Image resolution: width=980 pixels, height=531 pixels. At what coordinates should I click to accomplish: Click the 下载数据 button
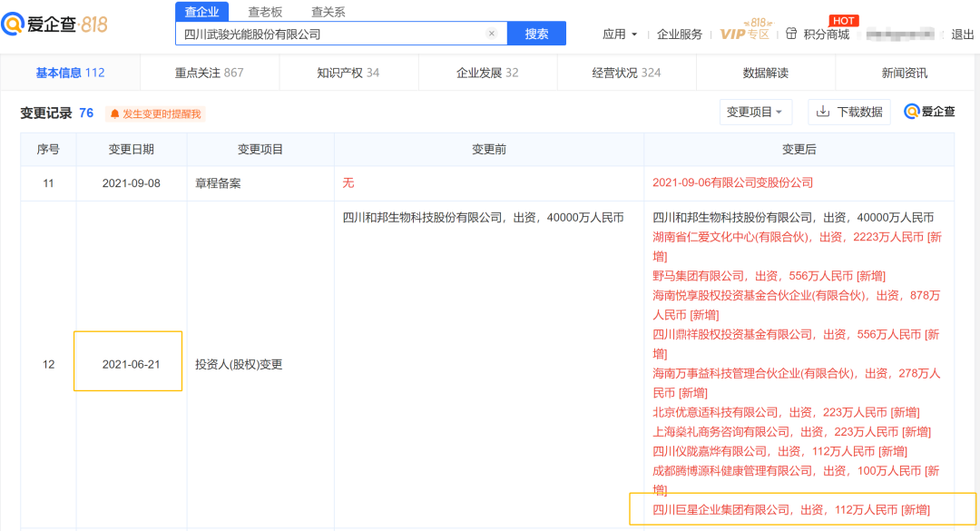pyautogui.click(x=848, y=112)
